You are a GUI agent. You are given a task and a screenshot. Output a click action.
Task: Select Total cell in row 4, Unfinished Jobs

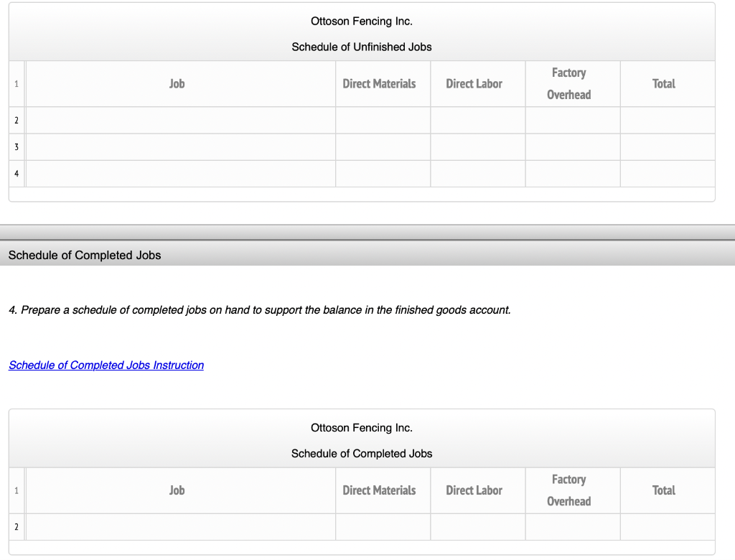pos(667,174)
